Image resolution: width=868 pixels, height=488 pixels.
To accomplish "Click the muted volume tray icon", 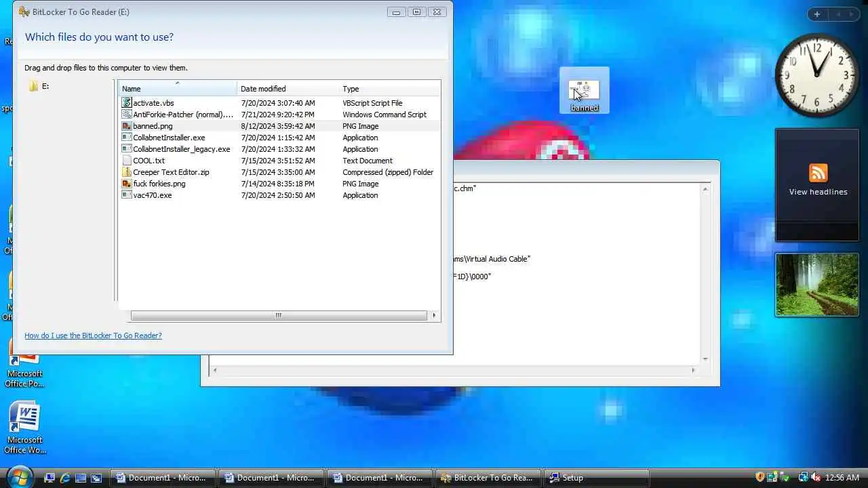I will (815, 477).
